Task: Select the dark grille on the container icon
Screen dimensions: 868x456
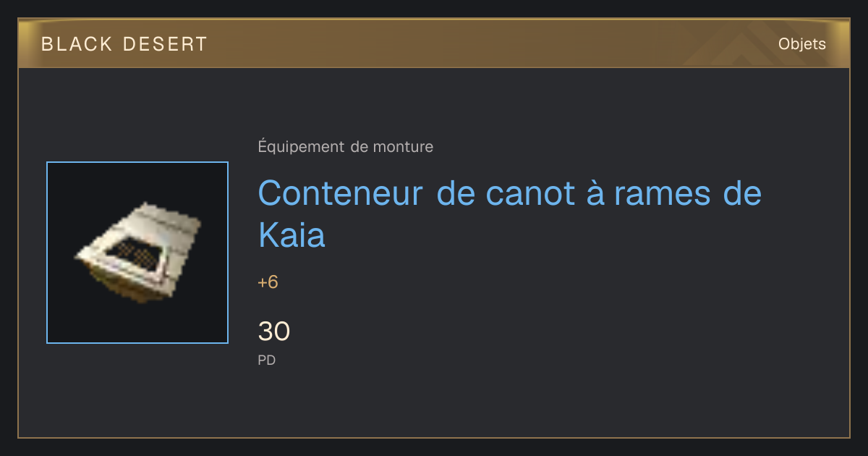Action: 137,253
